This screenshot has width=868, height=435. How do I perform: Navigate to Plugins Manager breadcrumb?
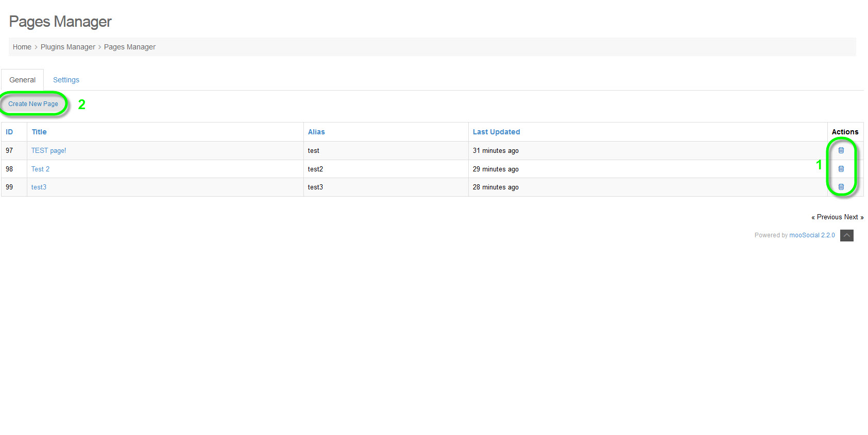(68, 47)
